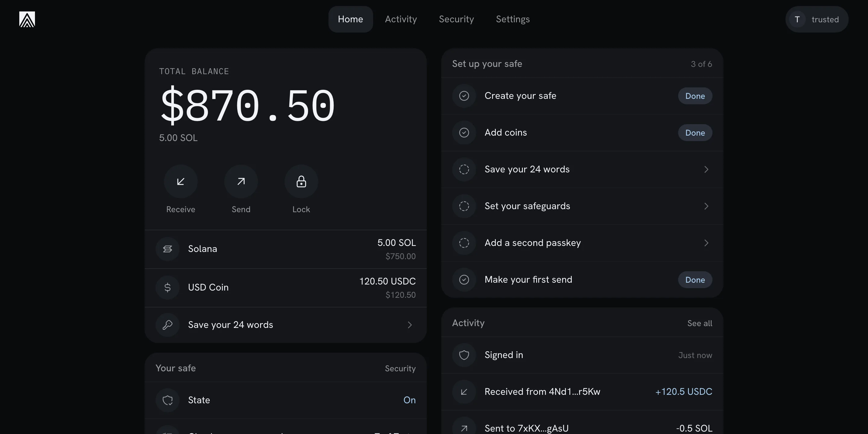Click the checkmark icon for Create your safe

464,96
